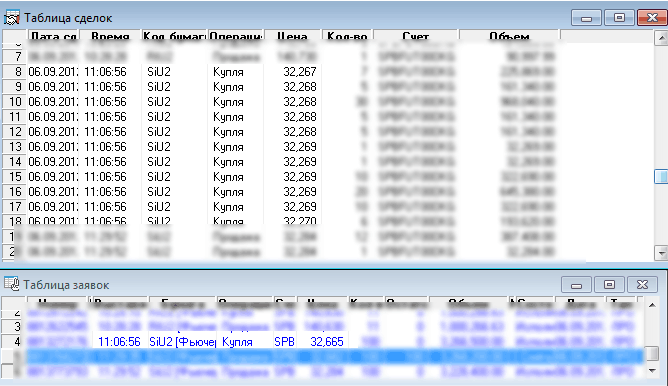This screenshot has height=386, width=668.
Task: Sort by the Дата сд column header
Action: pos(54,36)
